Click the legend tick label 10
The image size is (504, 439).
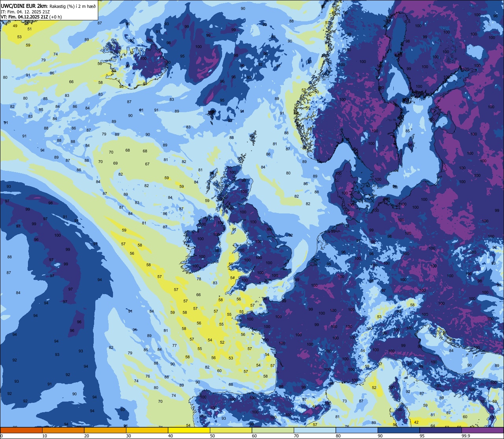click(44, 436)
